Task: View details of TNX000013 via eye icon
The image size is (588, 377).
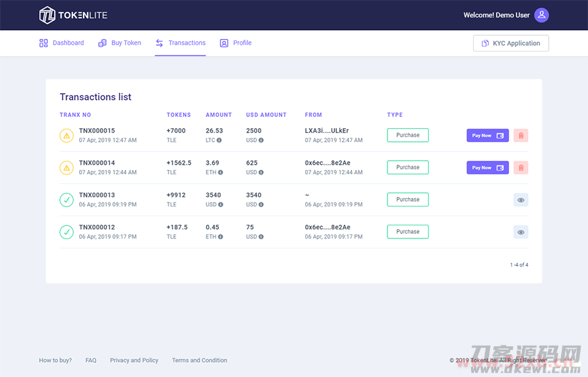Action: [x=521, y=200]
